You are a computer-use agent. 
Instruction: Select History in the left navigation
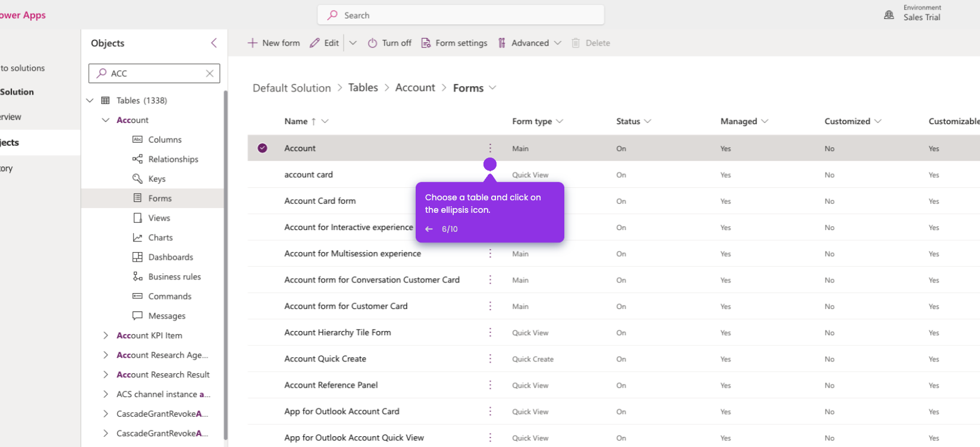tap(7, 168)
